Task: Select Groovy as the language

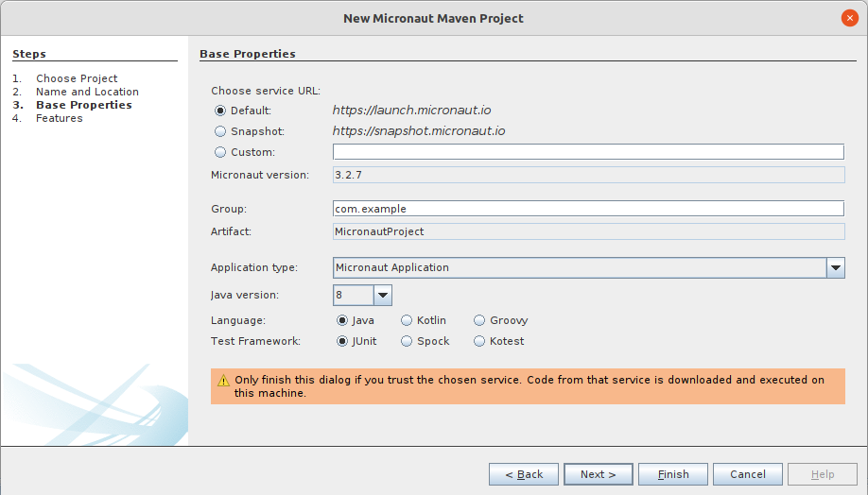Action: click(479, 320)
